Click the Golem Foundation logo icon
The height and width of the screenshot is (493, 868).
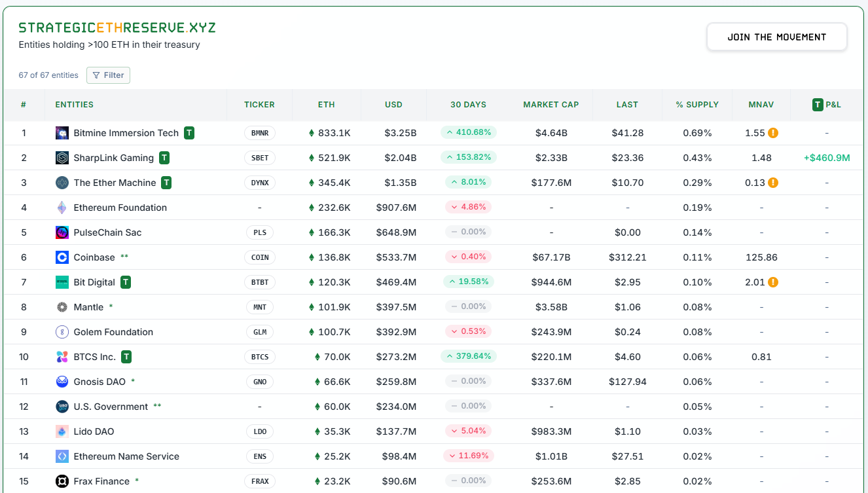(x=62, y=332)
